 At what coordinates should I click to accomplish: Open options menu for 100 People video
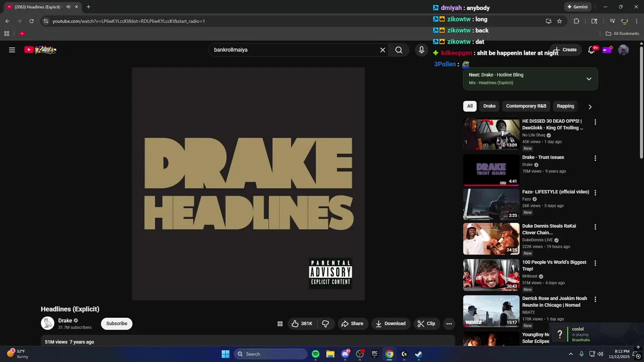coord(595,263)
